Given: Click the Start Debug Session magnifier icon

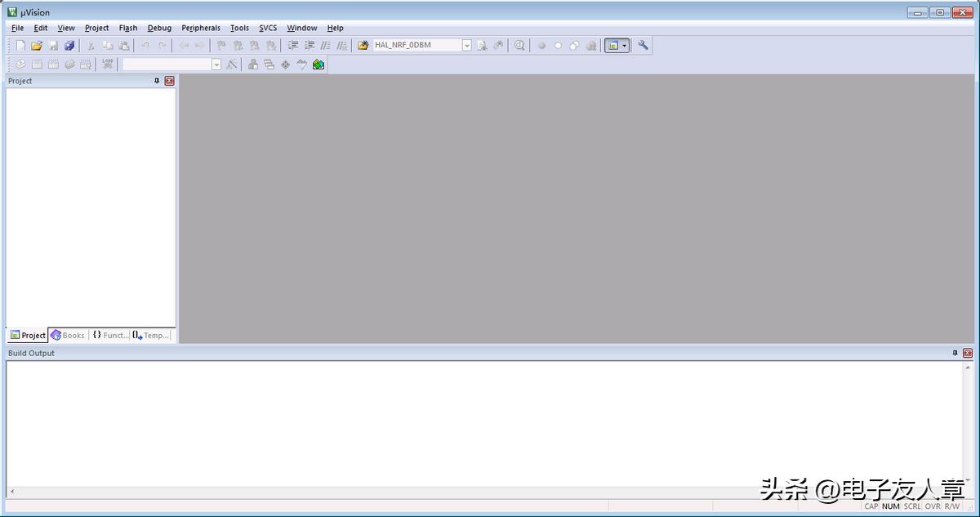Looking at the screenshot, I should [519, 46].
